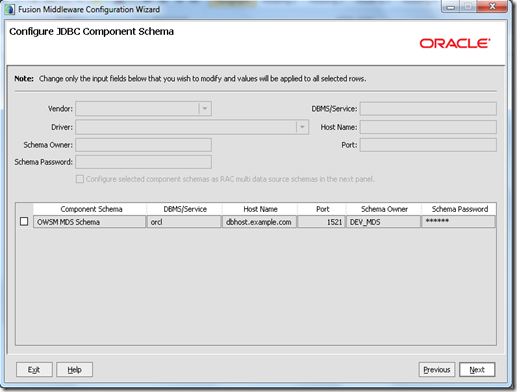Close the Configuration Wizard window
The height and width of the screenshot is (392, 517).
[492, 7]
